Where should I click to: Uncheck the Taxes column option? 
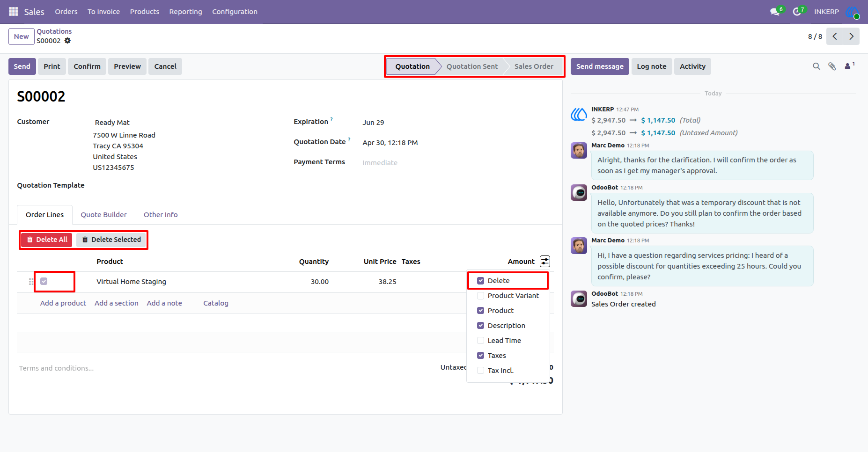[x=480, y=356]
